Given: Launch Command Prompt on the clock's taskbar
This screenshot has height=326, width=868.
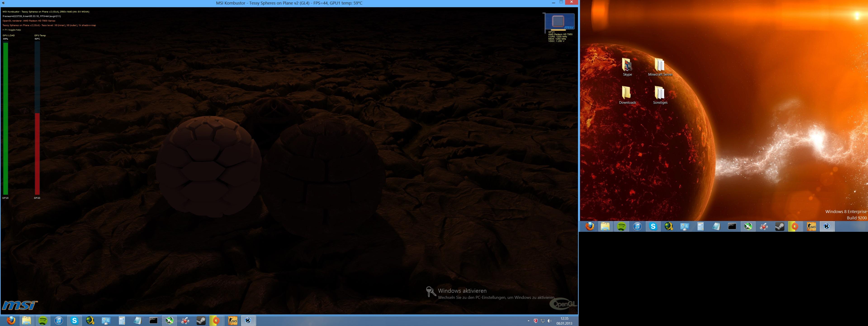Looking at the screenshot, I should point(153,321).
